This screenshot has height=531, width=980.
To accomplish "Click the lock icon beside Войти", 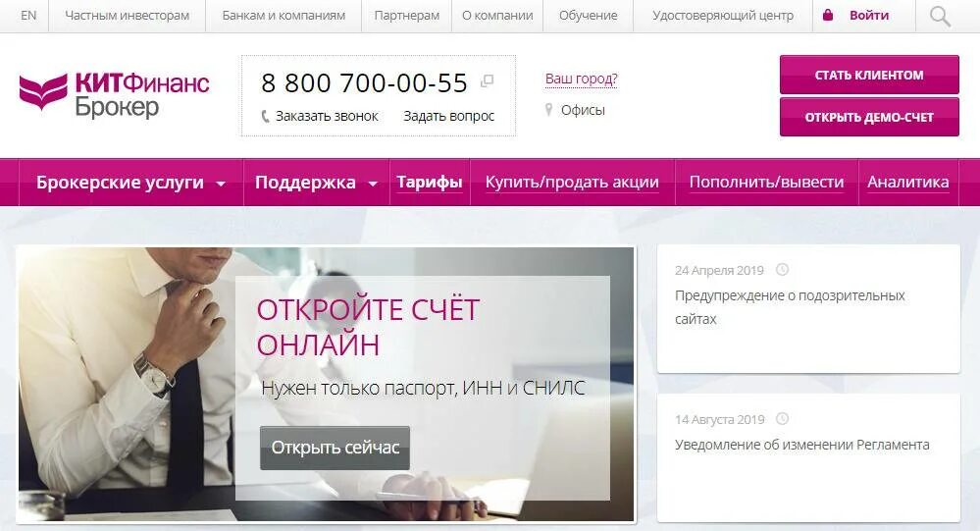I will coord(828,15).
